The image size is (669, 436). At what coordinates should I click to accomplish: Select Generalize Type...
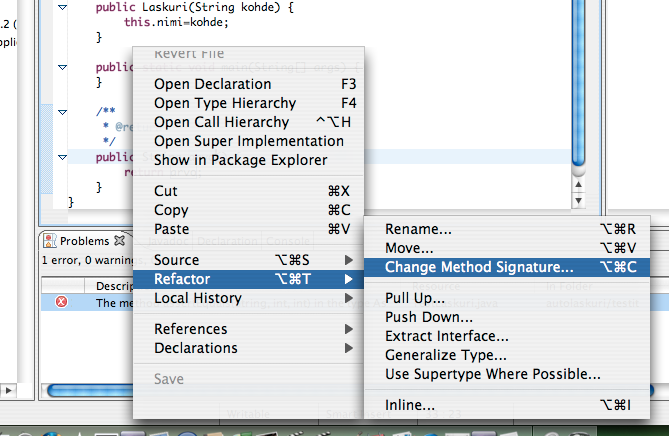coord(507,355)
